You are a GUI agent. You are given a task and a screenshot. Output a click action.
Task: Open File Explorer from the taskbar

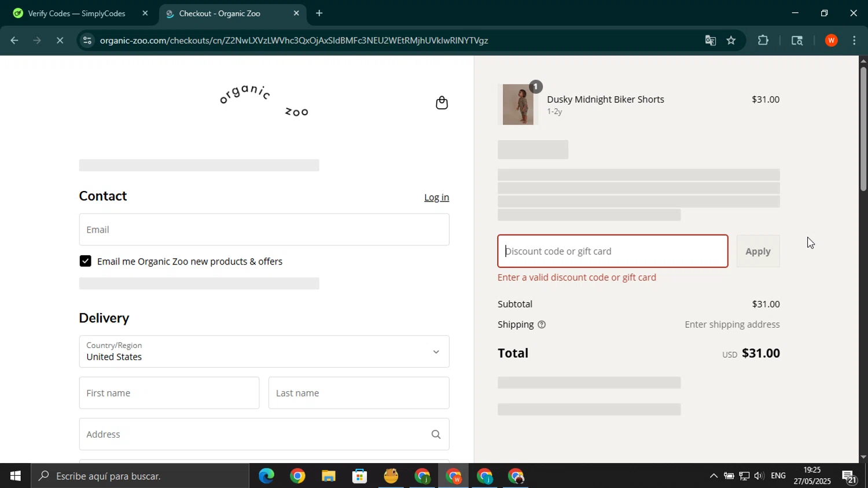329,476
